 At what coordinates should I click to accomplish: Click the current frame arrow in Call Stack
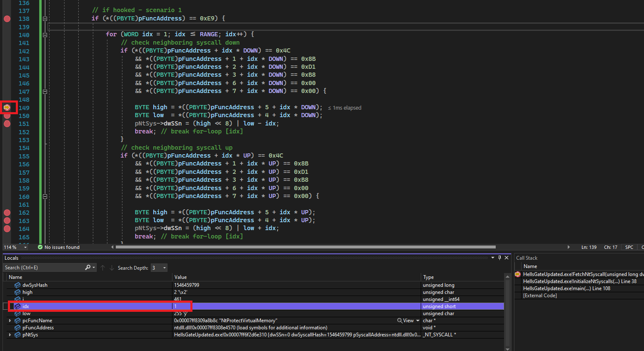(x=518, y=274)
